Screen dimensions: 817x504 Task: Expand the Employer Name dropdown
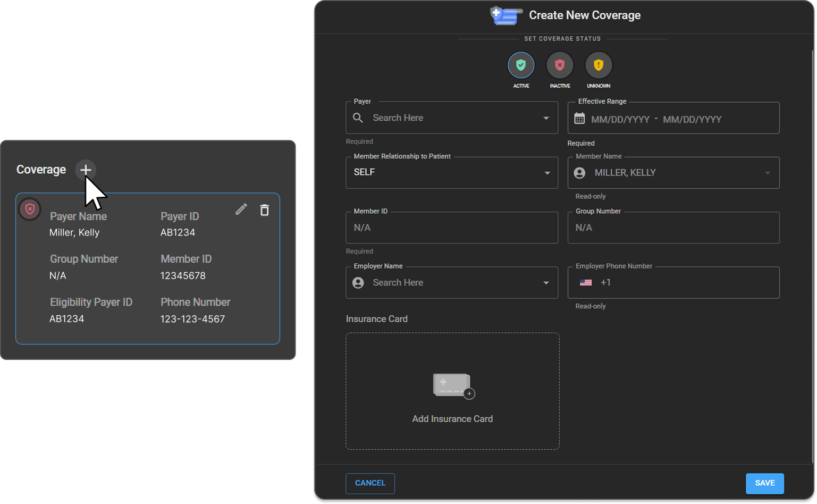point(546,283)
